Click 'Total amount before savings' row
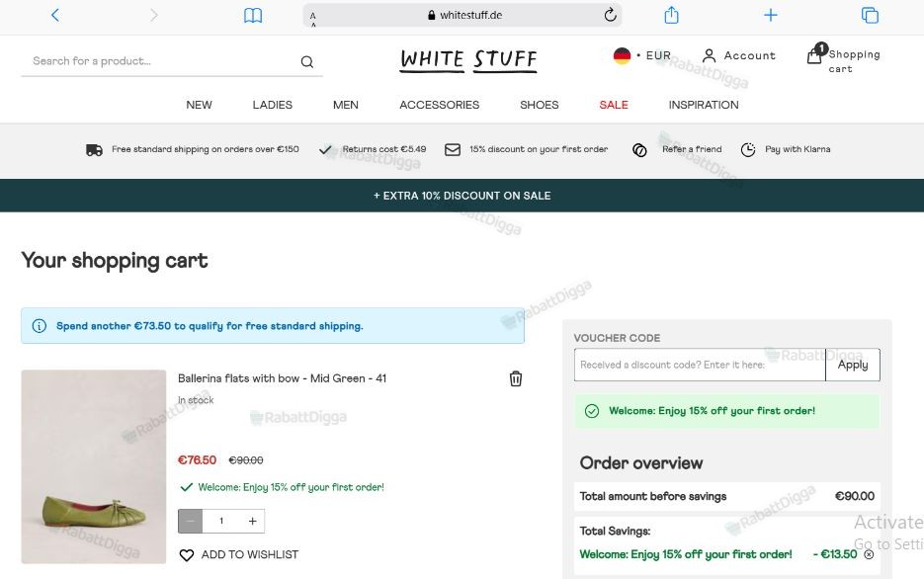The height and width of the screenshot is (579, 924). 726,497
